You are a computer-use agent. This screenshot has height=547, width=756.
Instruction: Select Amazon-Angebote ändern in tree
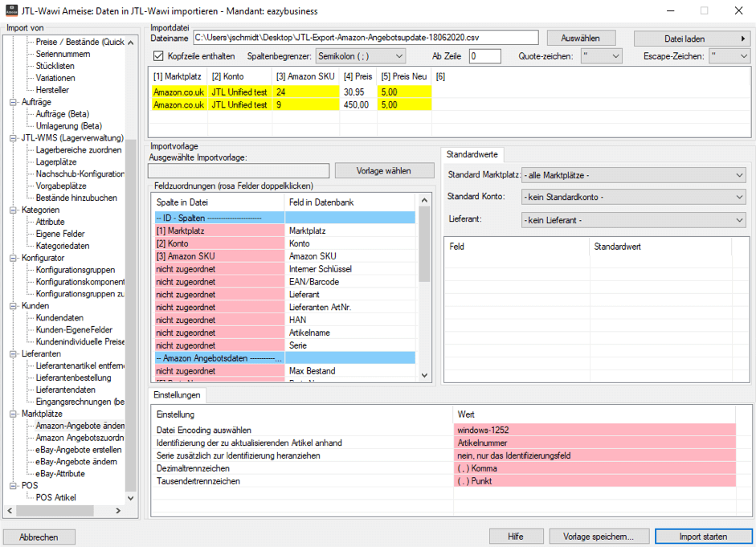click(80, 426)
